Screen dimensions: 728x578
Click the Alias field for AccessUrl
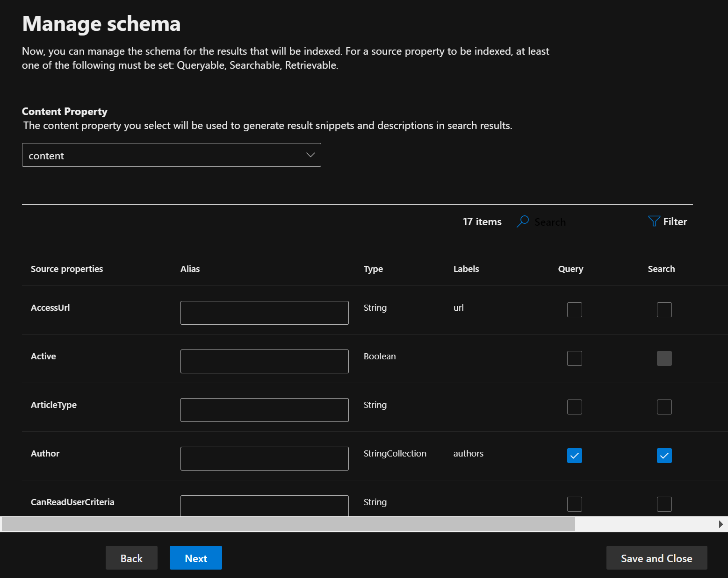[264, 313]
